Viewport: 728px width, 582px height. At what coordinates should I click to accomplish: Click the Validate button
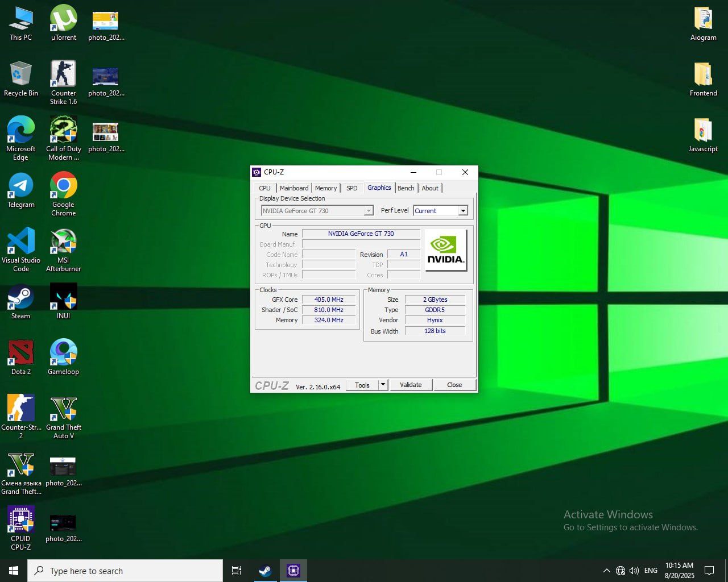tap(411, 385)
